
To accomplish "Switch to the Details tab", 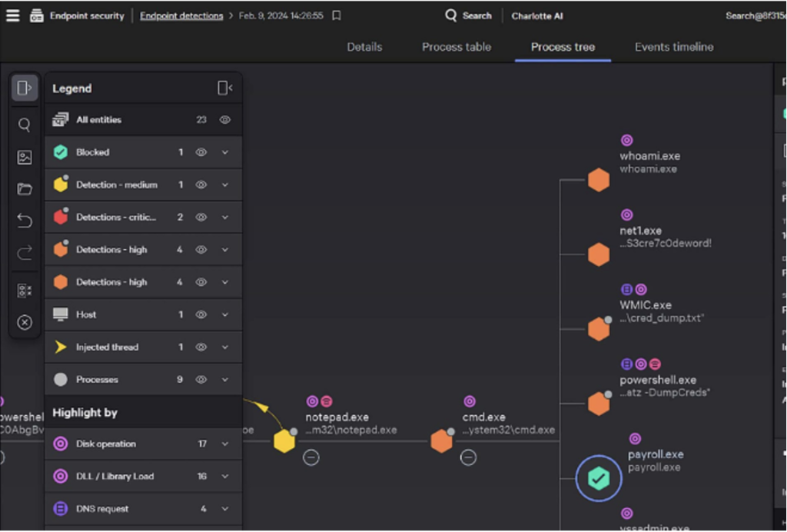I will 364,47.
